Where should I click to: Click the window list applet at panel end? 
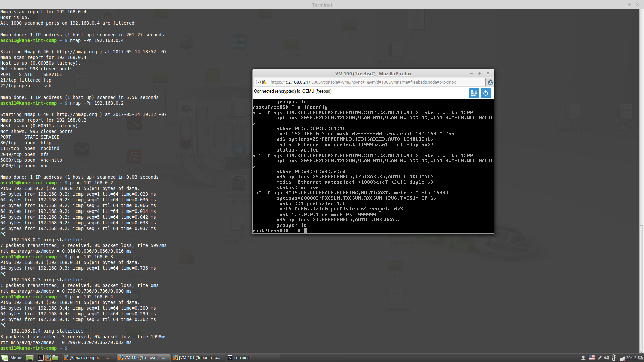(640, 358)
